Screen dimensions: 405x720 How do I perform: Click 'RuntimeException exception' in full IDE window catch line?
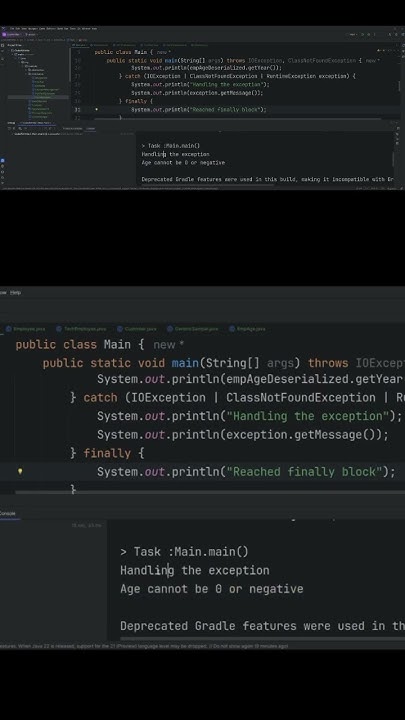(307, 76)
